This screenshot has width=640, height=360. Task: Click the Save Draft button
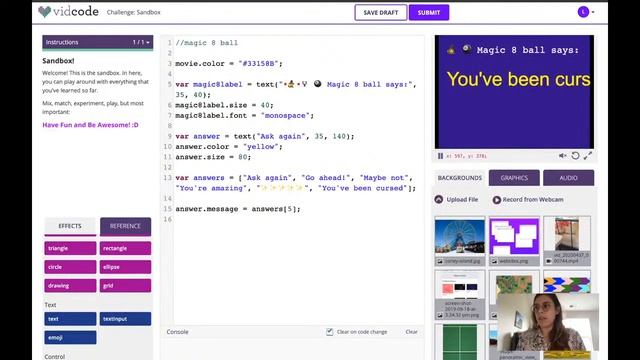[380, 13]
